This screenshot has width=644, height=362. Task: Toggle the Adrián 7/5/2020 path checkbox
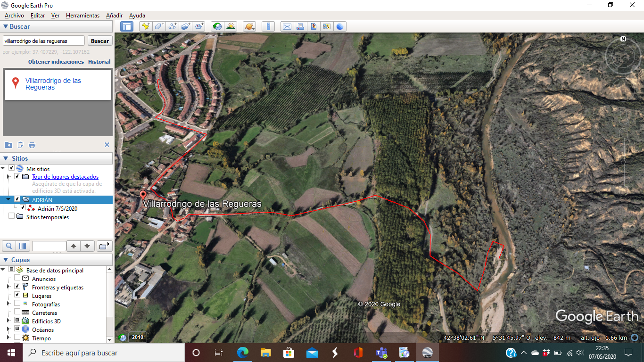[x=23, y=207]
